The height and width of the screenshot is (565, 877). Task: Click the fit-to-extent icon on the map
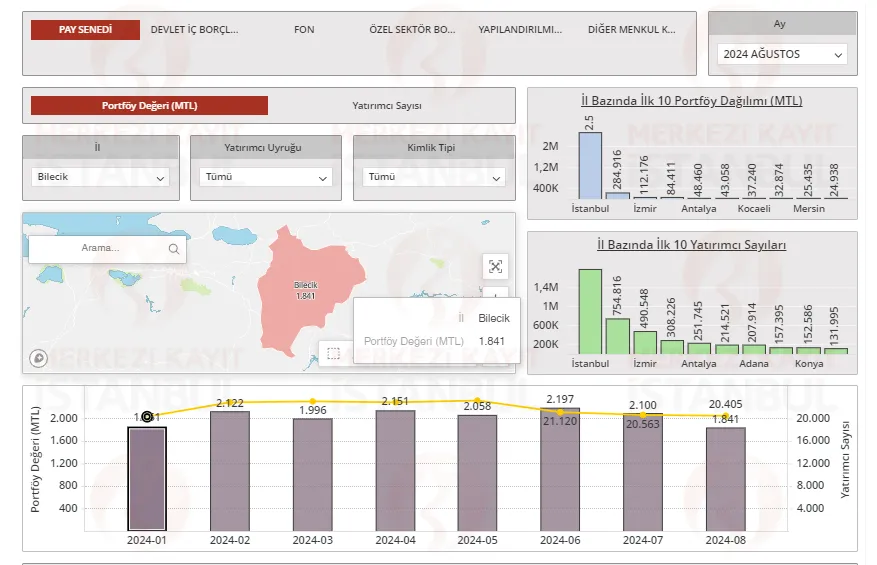[x=496, y=266]
